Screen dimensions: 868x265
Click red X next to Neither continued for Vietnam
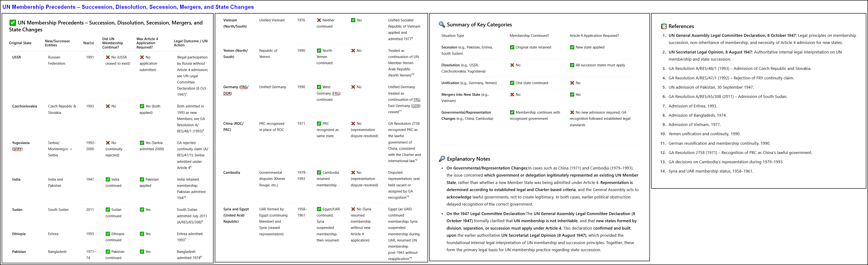coord(319,20)
